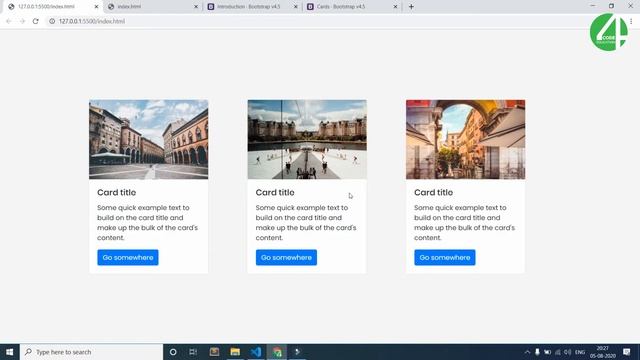This screenshot has height=360, width=640.
Task: Click the Card title heading of first card
Action: point(117,192)
